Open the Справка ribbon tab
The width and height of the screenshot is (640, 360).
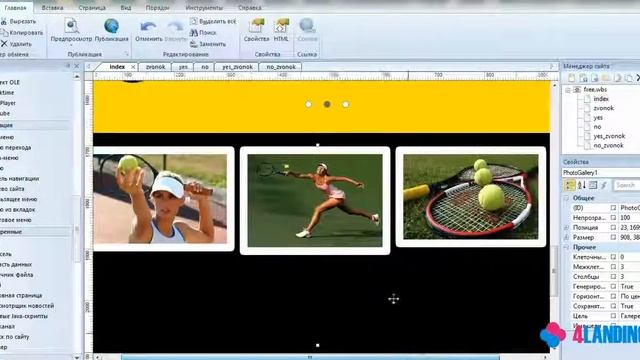point(250,8)
